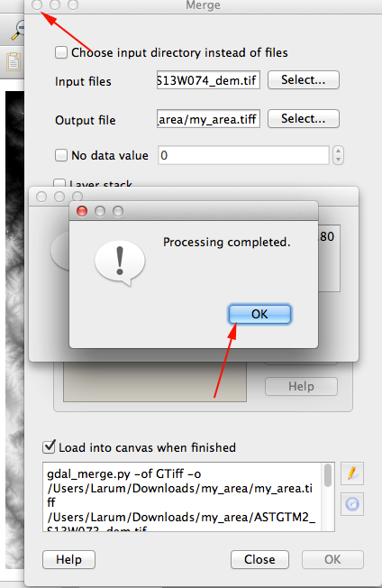Toggle the No data value checkbox
This screenshot has width=382, height=588.
(x=61, y=155)
